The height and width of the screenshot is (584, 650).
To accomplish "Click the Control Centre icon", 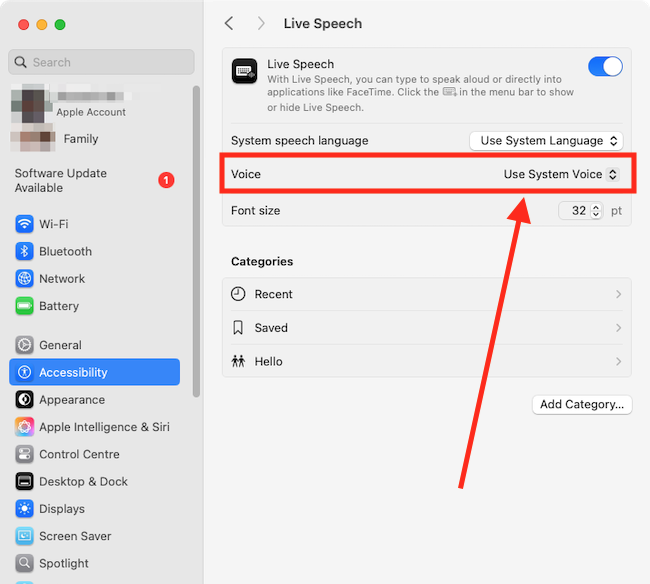I will [x=24, y=455].
